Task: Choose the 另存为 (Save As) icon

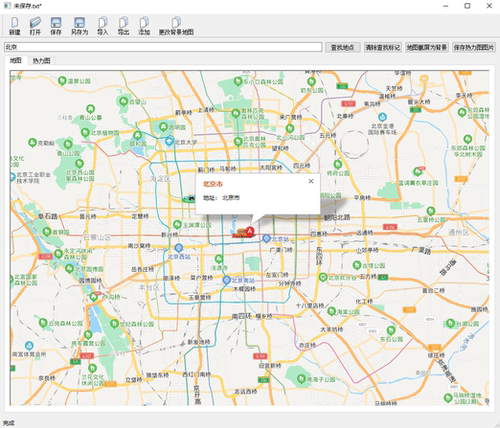Action: [x=79, y=26]
